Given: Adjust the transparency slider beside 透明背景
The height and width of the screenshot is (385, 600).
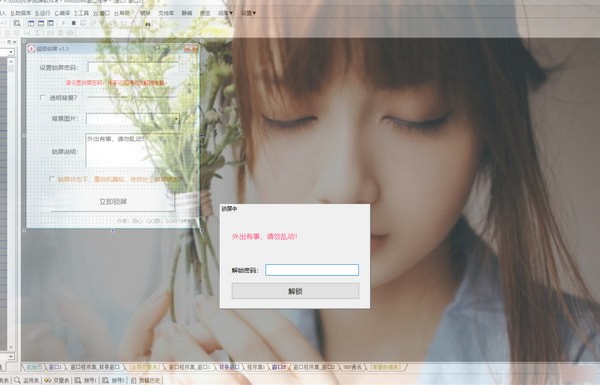Looking at the screenshot, I should click(132, 98).
